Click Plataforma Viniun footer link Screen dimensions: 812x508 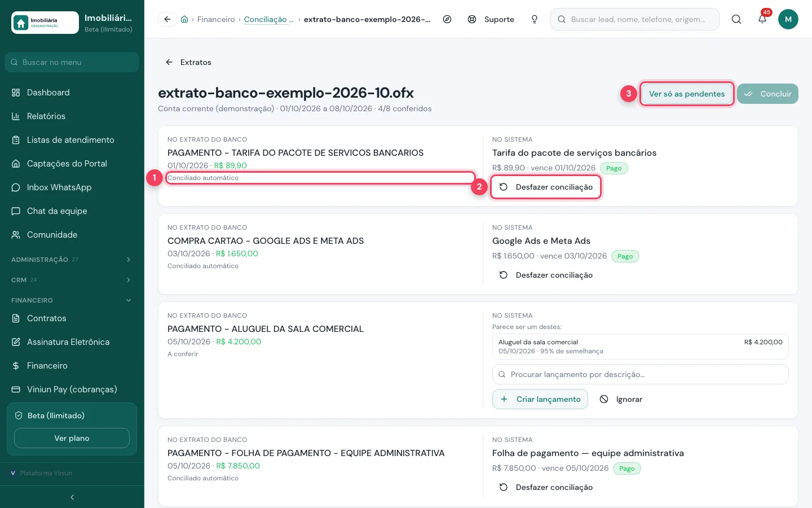pyautogui.click(x=42, y=473)
